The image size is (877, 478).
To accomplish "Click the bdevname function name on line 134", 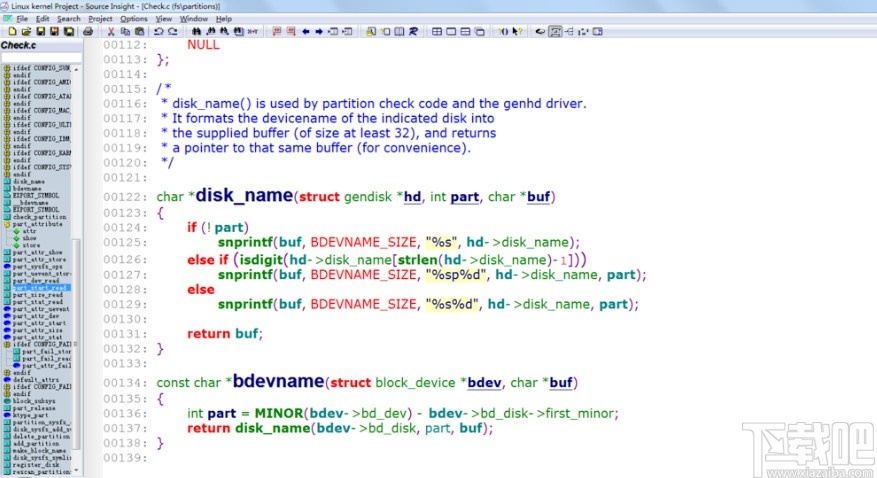I will point(278,381).
